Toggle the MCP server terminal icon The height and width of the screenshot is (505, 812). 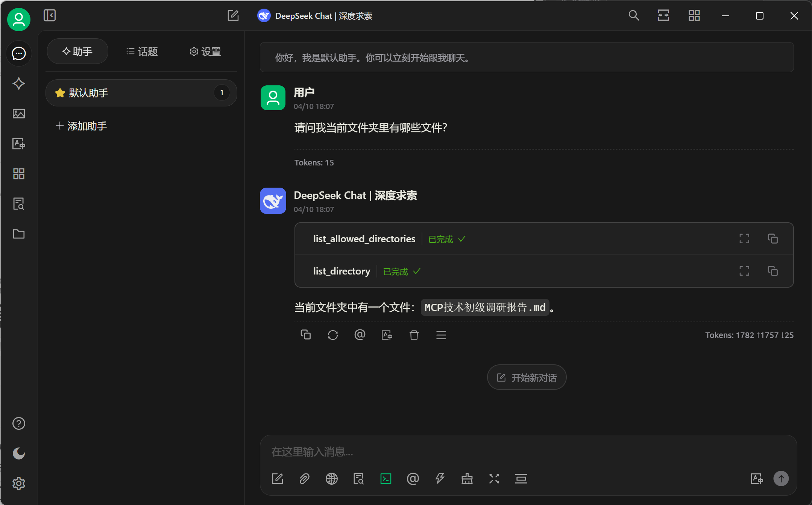(386, 479)
